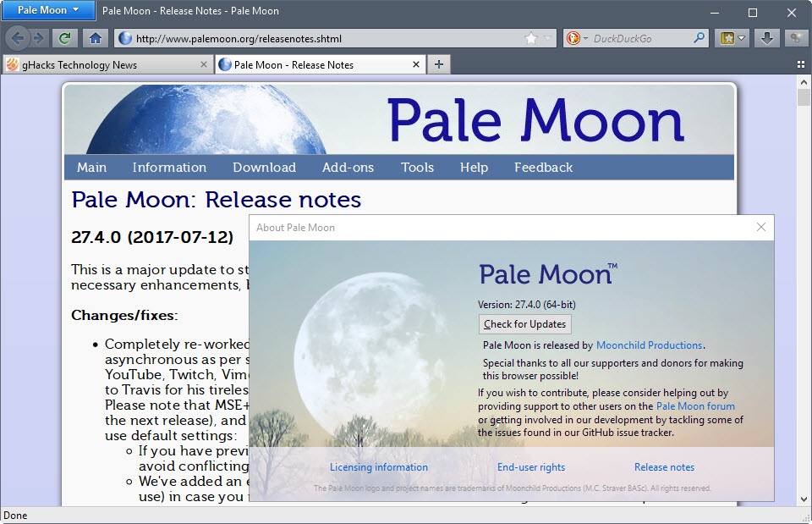Open the Help navigation item

[474, 168]
